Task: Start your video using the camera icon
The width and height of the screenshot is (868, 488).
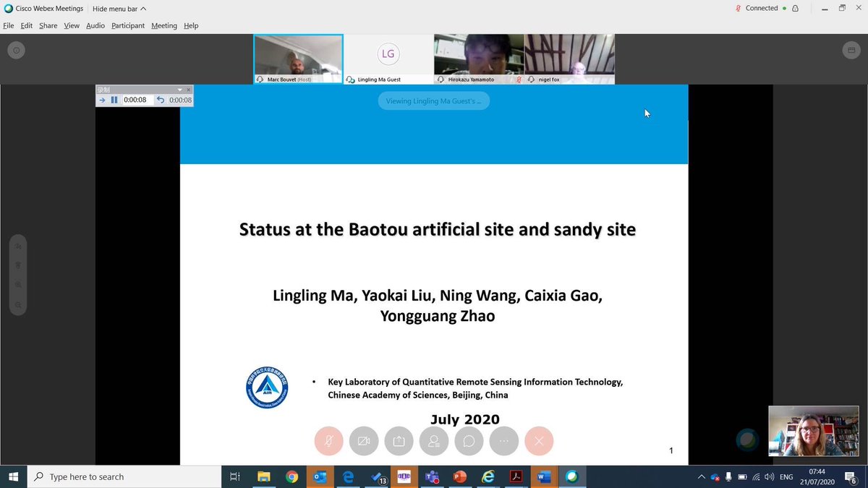Action: (x=364, y=441)
